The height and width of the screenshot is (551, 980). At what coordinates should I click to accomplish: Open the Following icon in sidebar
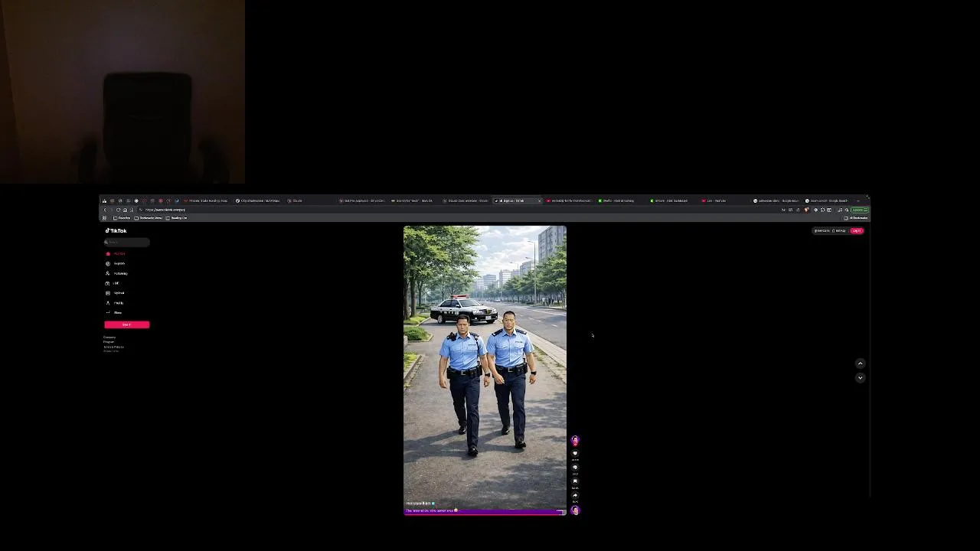tap(108, 273)
